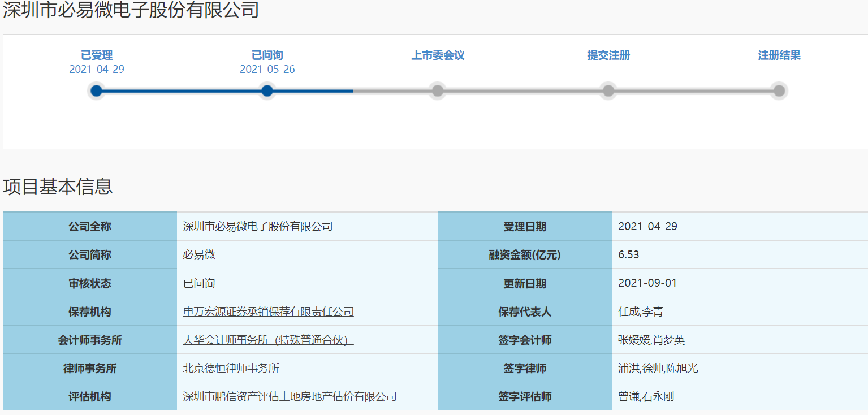Click the 必易微 short name value

tap(199, 254)
